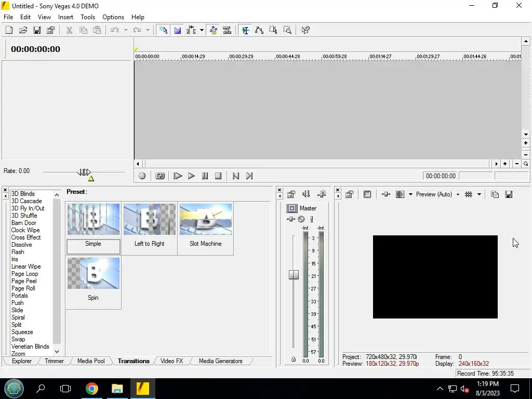This screenshot has height=399, width=532.
Task: Click the What's This help icon
Action: [x=305, y=30]
